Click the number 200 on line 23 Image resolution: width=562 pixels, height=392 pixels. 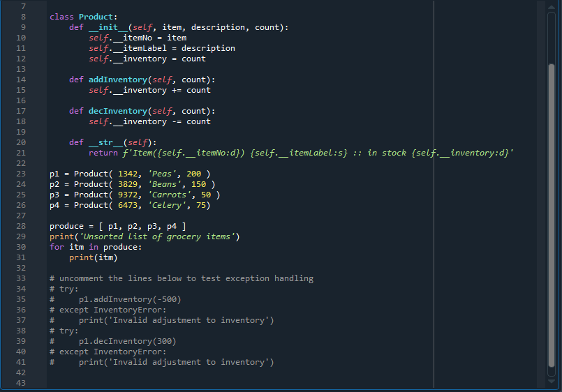(x=194, y=174)
